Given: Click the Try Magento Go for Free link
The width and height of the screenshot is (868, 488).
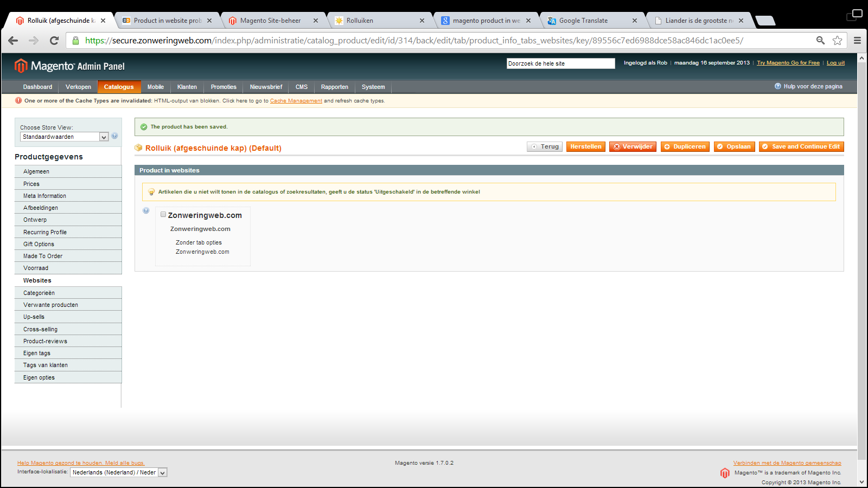Looking at the screenshot, I should point(788,63).
